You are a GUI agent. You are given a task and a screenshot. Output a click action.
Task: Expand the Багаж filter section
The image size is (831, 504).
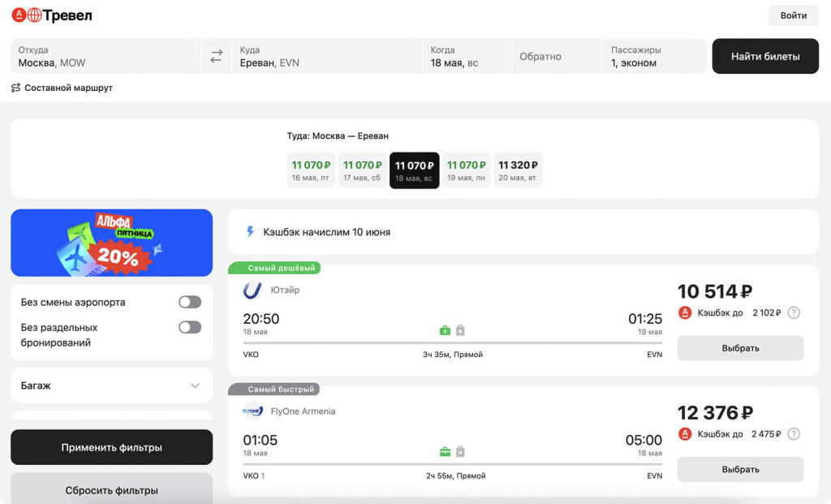click(111, 386)
